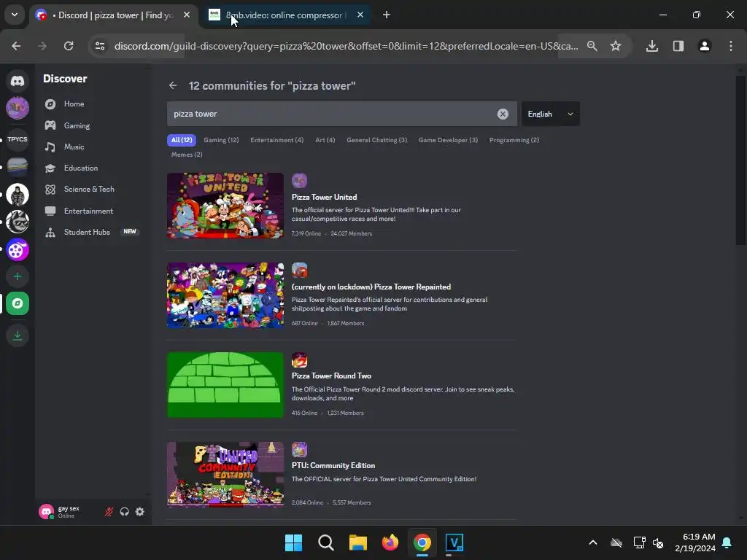Viewport: 747px width, 560px height.
Task: Click the browser back arrow
Action: click(x=16, y=46)
